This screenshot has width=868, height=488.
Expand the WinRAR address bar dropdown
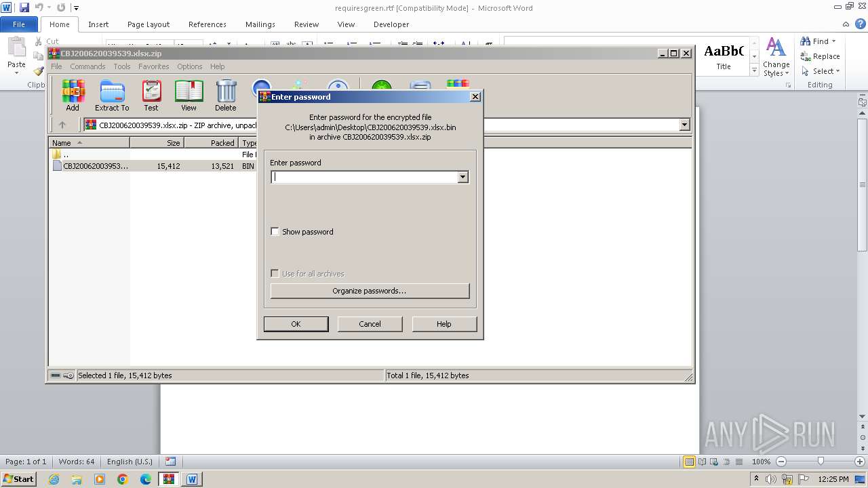tap(684, 125)
